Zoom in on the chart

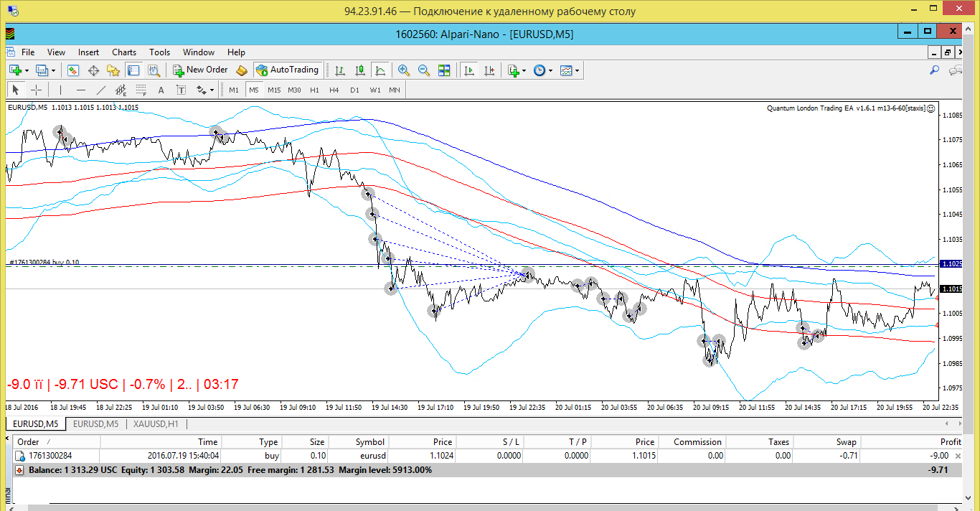tap(404, 70)
